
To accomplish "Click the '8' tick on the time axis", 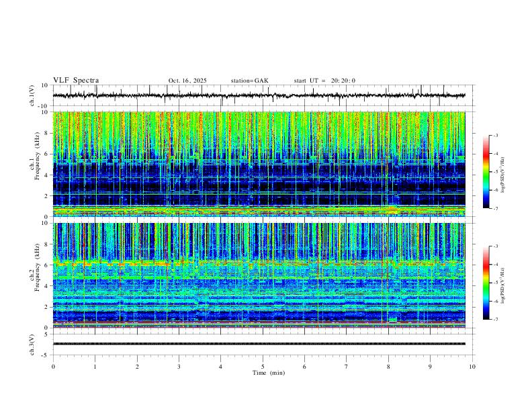I will (388, 367).
